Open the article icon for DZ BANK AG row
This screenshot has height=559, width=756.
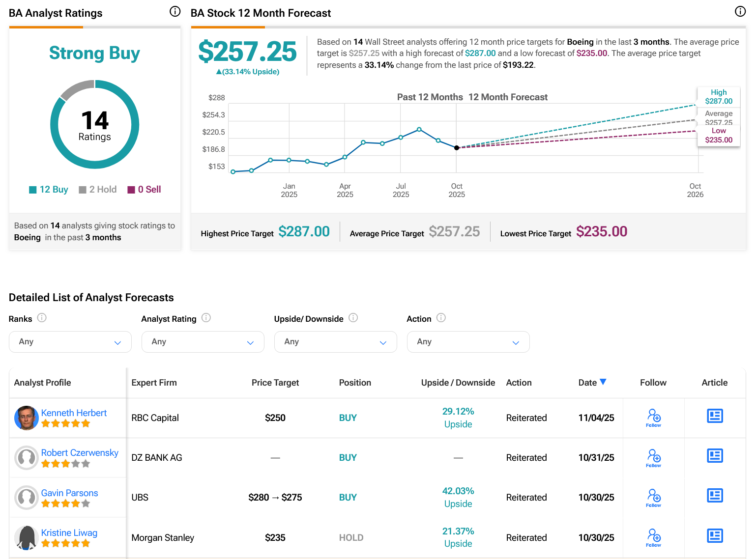(714, 456)
